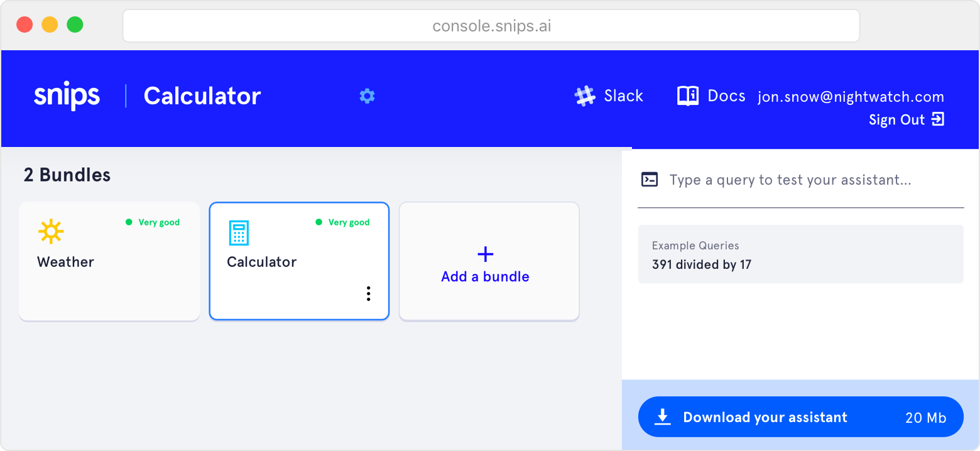The height and width of the screenshot is (451, 980).
Task: Open the Docs link
Action: point(712,96)
